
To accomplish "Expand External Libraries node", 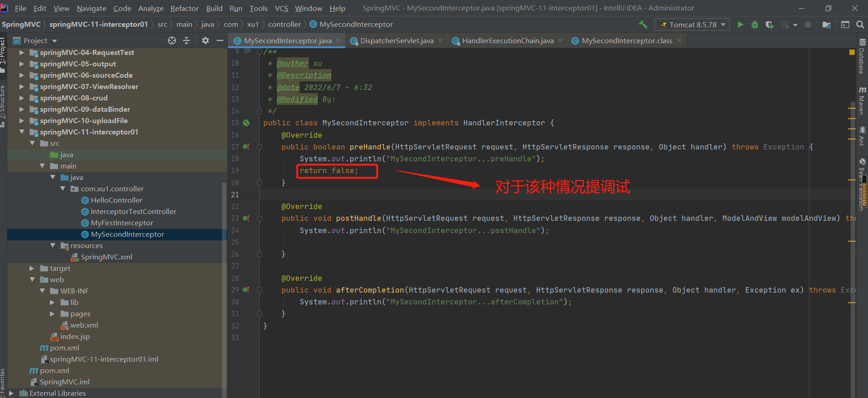I will click(11, 393).
